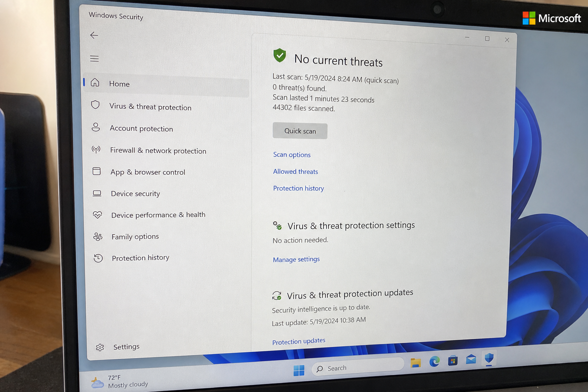Open Settings at the sidebar bottom
Viewport: 588px width, 392px height.
click(126, 347)
